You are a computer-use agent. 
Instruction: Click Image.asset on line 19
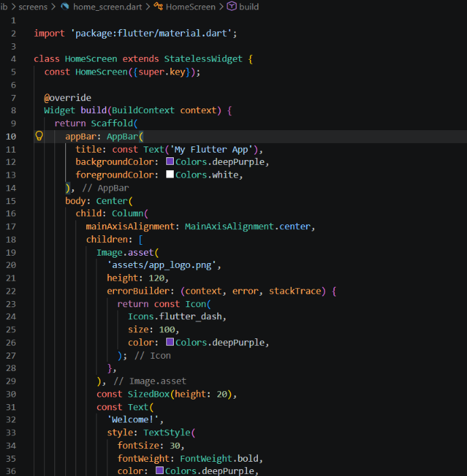tap(125, 252)
